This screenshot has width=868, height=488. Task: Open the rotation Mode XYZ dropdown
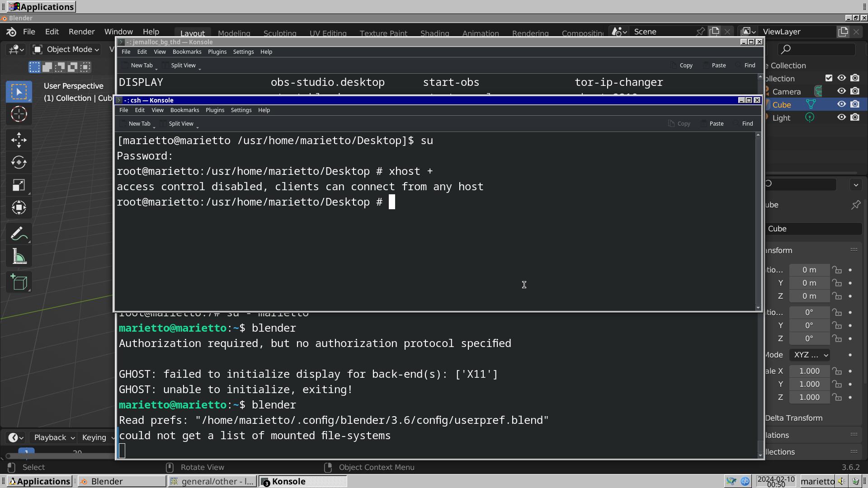[810, 355]
